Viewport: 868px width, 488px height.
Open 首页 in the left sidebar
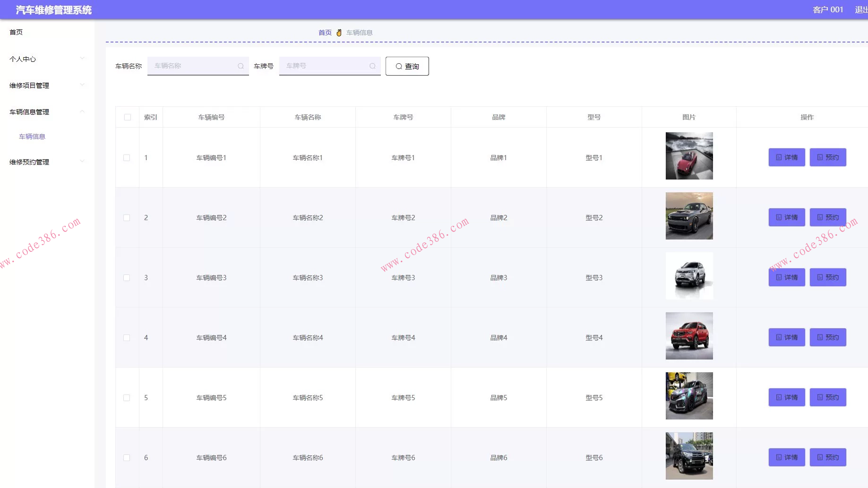(16, 32)
